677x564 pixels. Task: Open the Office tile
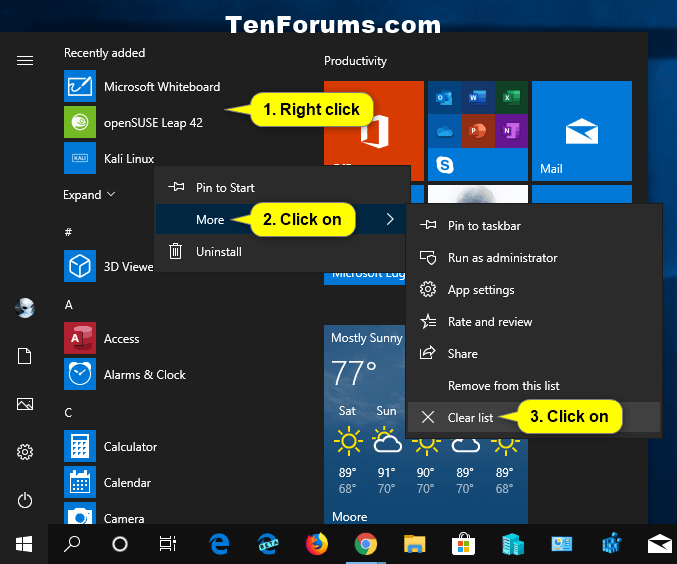[x=374, y=131]
